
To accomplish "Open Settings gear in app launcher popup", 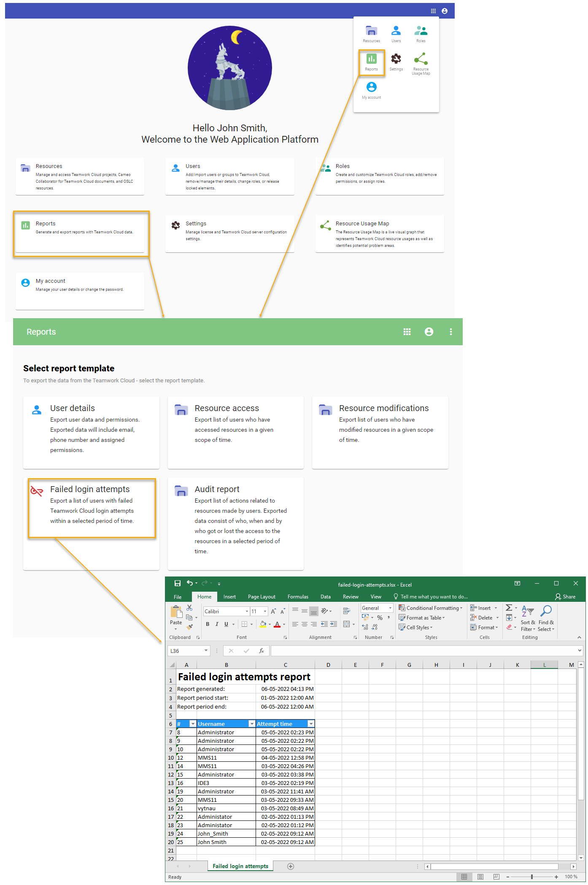I will [396, 62].
